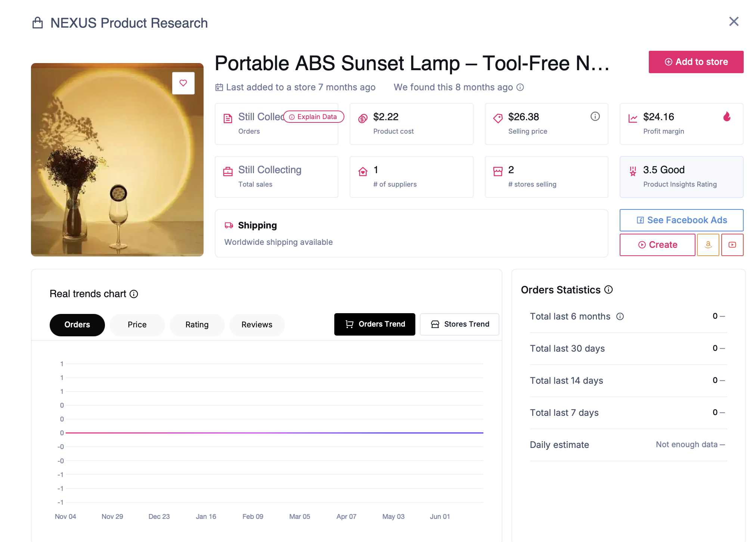Screen dimensions: 756x542
Task: Click the heart favorite icon on product image
Action: point(183,83)
